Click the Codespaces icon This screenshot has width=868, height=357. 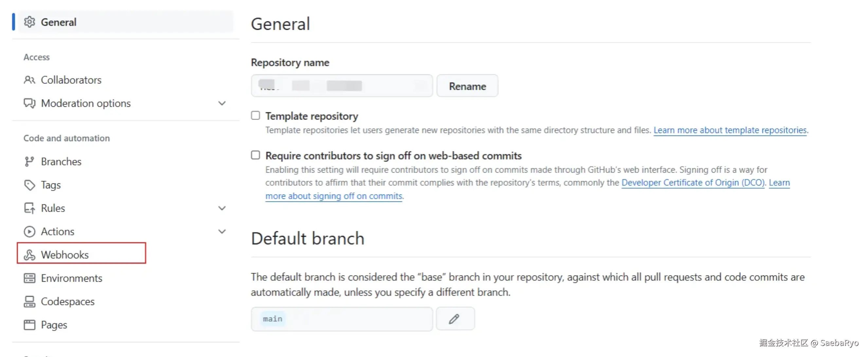tap(30, 301)
